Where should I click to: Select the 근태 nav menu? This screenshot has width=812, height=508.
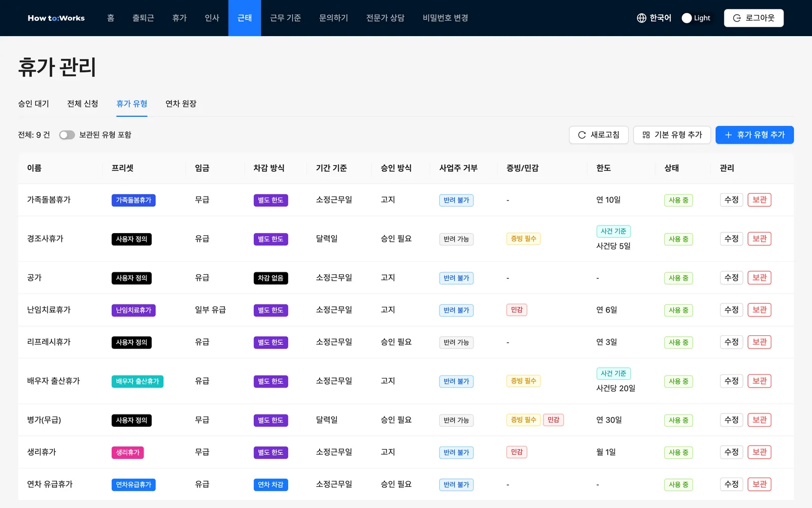245,18
